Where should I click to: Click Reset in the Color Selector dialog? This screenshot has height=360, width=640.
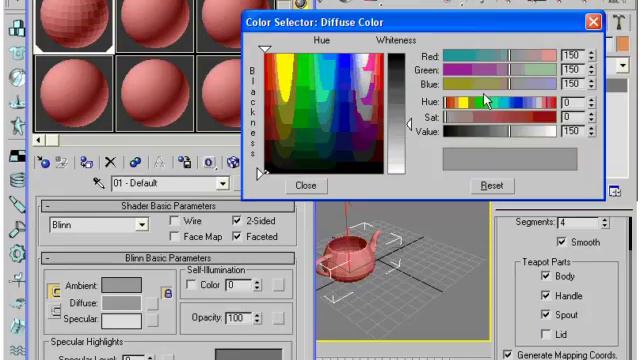click(x=492, y=186)
